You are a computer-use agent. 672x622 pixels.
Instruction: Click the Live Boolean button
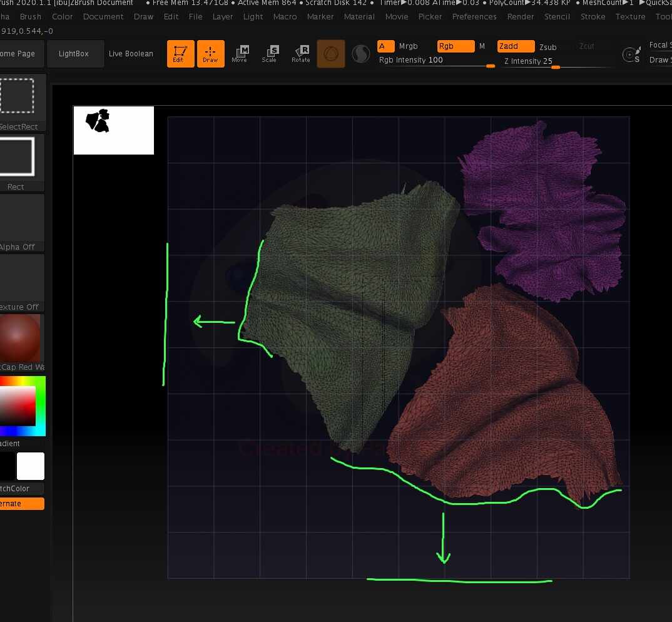(131, 54)
